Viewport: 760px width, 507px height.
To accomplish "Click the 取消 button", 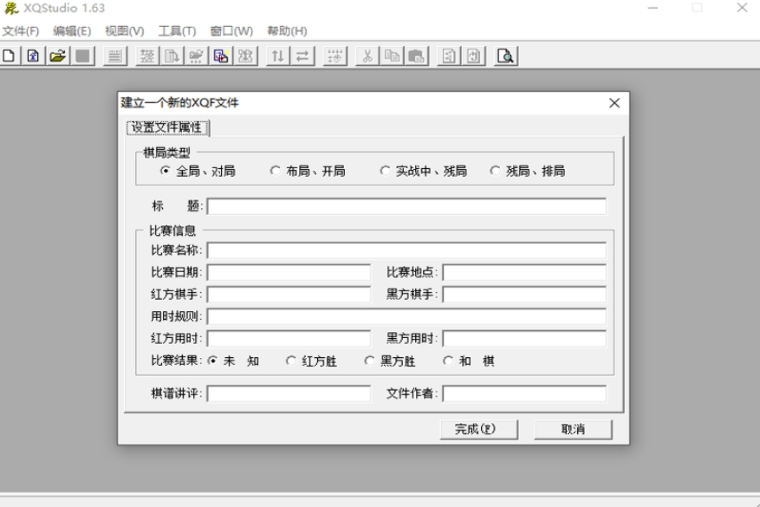I will click(x=572, y=429).
